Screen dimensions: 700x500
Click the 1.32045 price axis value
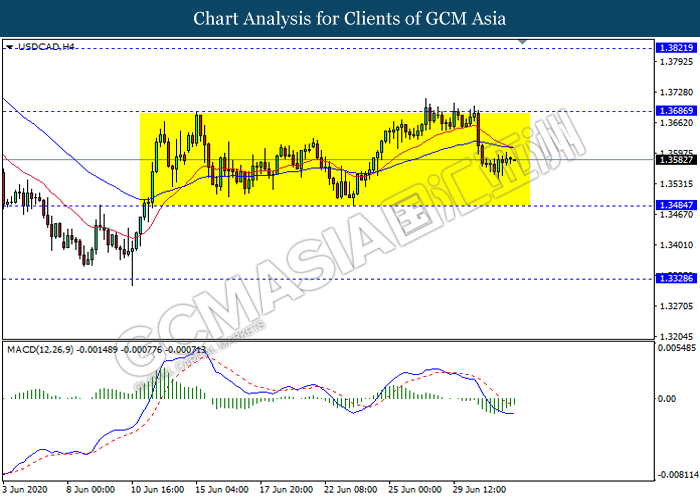pos(676,337)
